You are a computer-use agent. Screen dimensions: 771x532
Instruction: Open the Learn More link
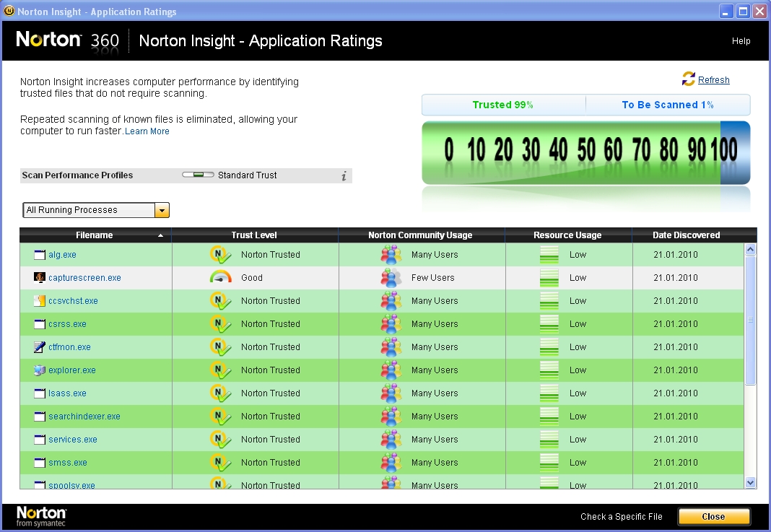pos(147,131)
